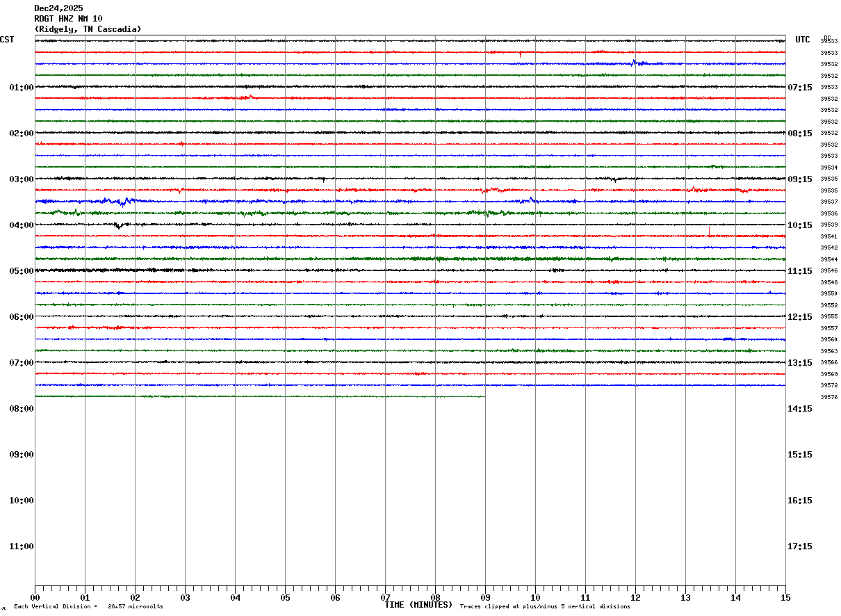
Task: Click the DC offset value 39560
Action: [829, 339]
